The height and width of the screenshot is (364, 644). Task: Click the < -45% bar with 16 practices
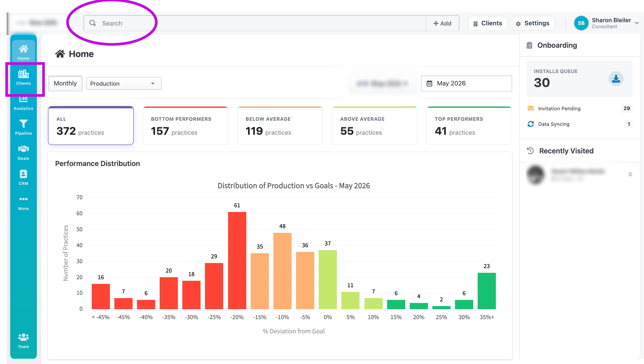click(101, 297)
